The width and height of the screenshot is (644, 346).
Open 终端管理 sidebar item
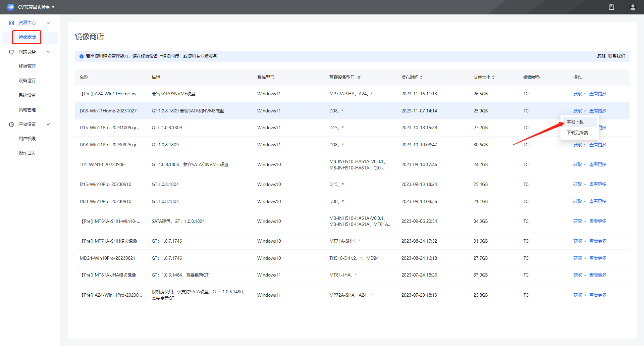27,66
